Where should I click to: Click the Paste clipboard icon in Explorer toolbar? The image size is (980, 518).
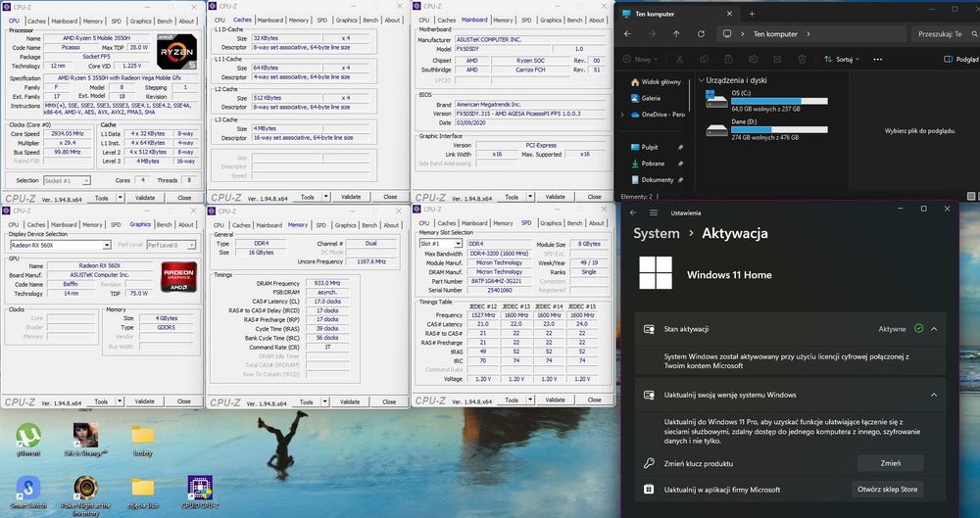pyautogui.click(x=728, y=60)
